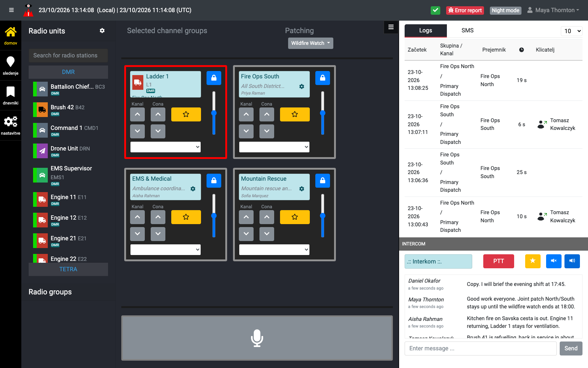Image resolution: width=588 pixels, height=368 pixels.
Task: Open sledenje tracking page
Action: [11, 66]
